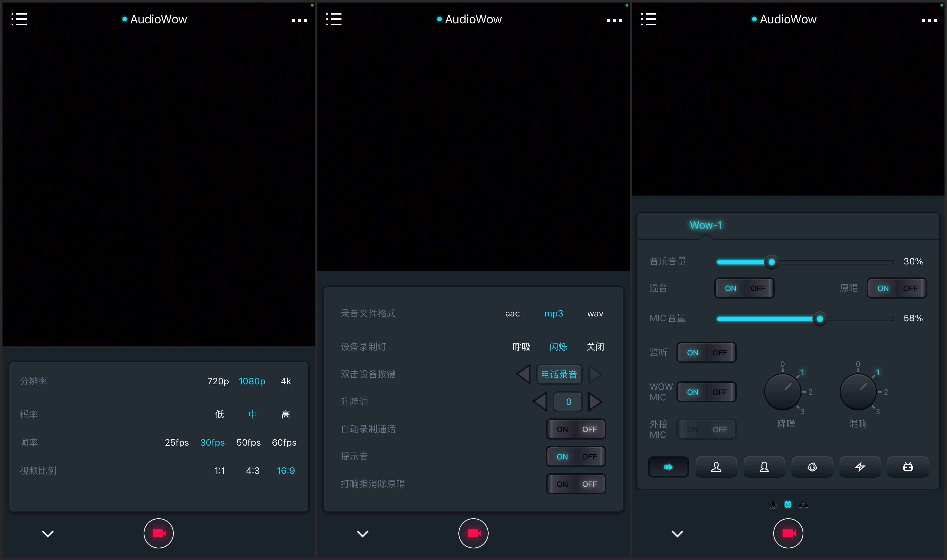
Task: Set video ratio to 1:1
Action: [x=219, y=471]
